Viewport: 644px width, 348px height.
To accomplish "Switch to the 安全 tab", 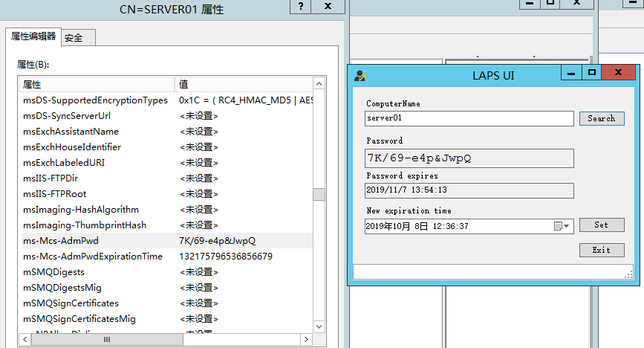I will tap(78, 38).
